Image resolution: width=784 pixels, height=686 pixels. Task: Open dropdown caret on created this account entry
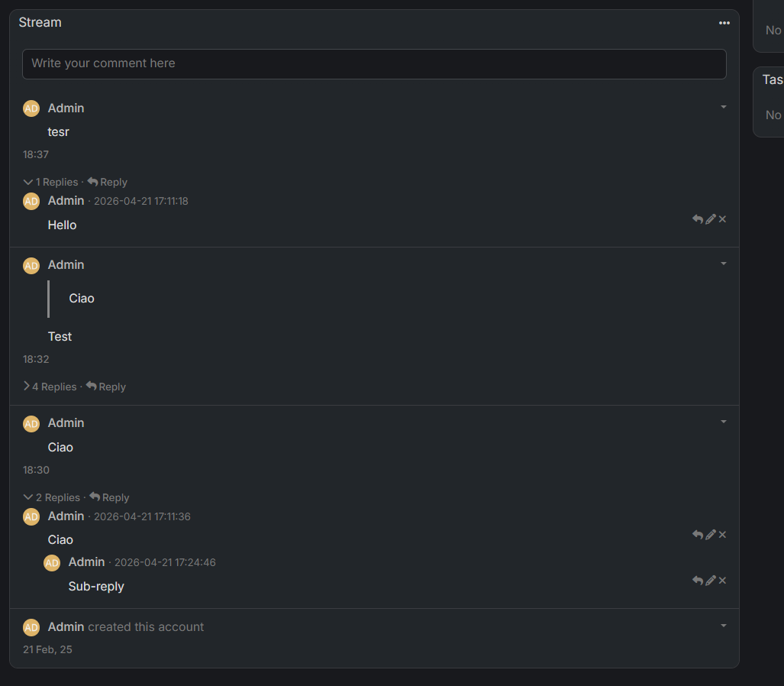click(724, 626)
